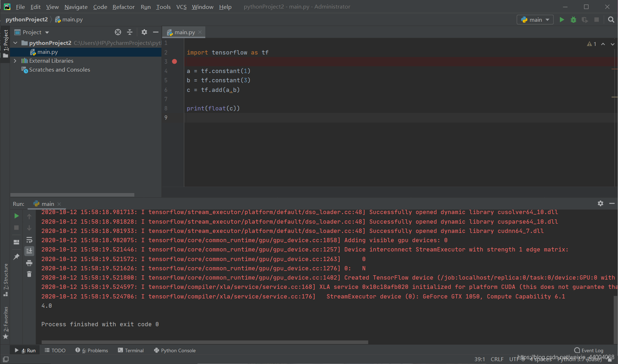Open the VCS menu
The height and width of the screenshot is (364, 618).
click(x=181, y=7)
